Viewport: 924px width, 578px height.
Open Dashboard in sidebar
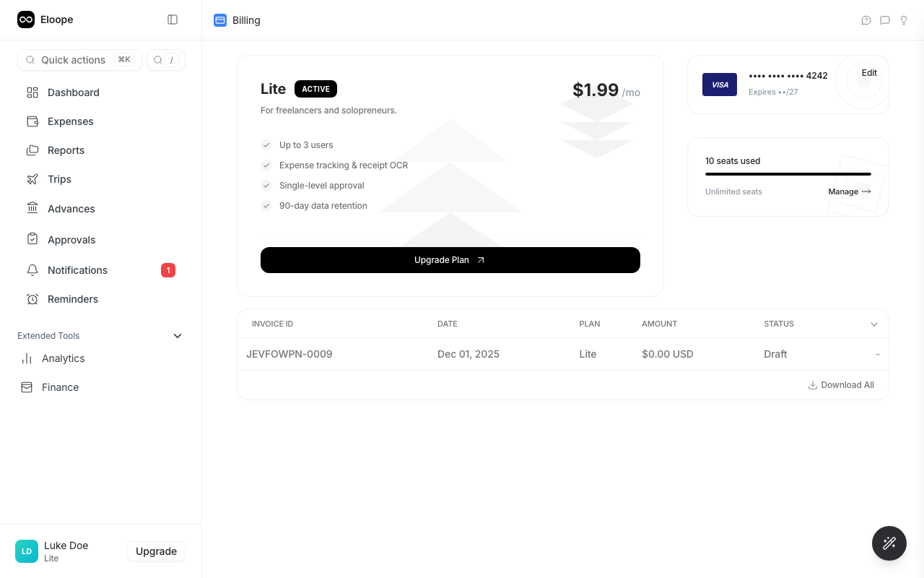tap(101, 92)
